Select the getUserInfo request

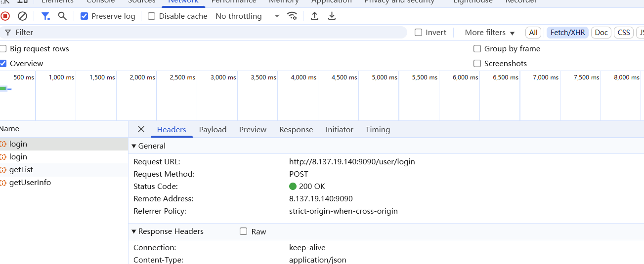(x=64, y=182)
